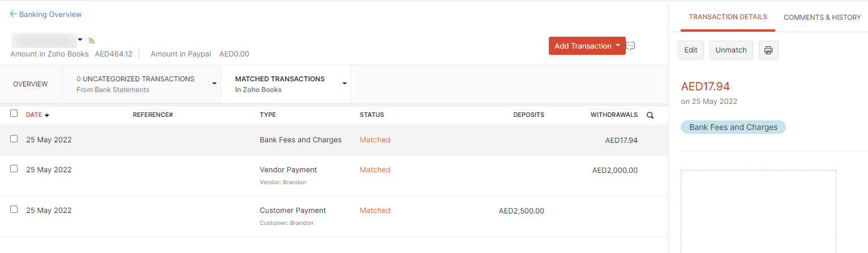Select the Overview tab
Screen dimensions: 868x253
coord(31,84)
